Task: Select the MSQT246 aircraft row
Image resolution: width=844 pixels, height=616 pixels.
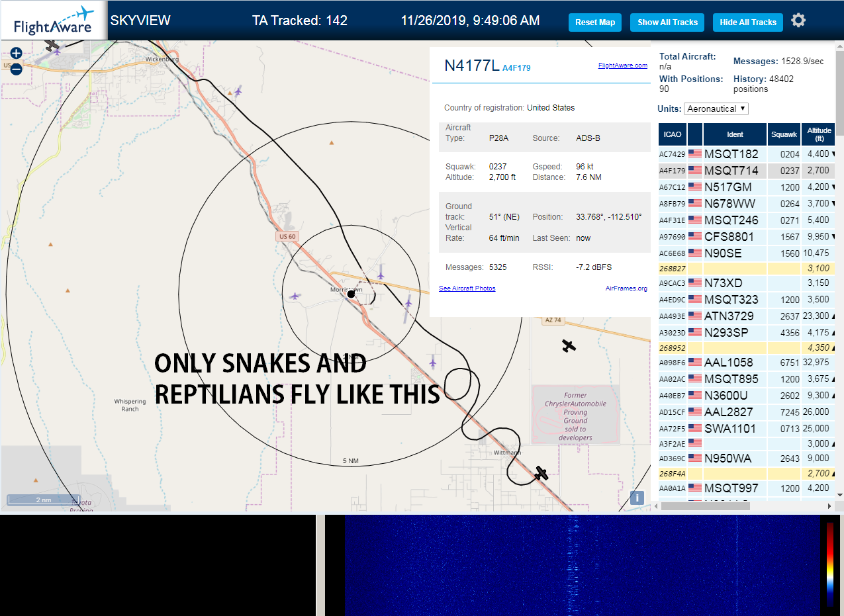Action: point(747,220)
